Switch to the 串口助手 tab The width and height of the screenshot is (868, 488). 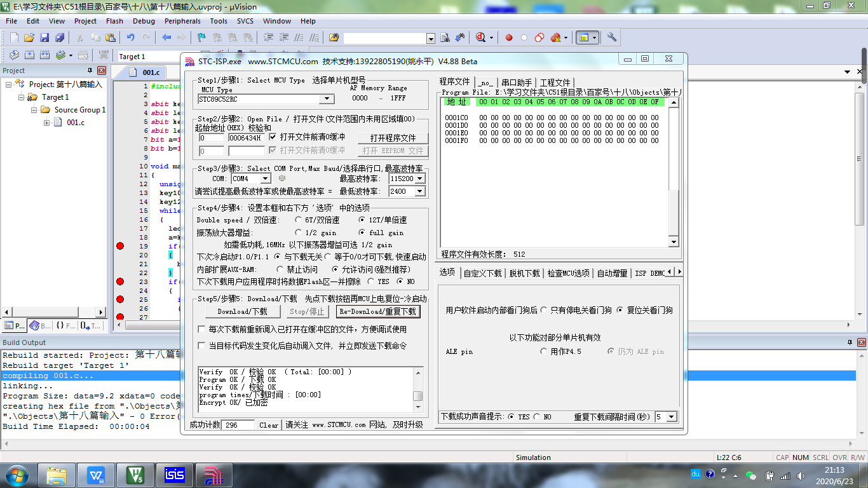click(x=517, y=83)
